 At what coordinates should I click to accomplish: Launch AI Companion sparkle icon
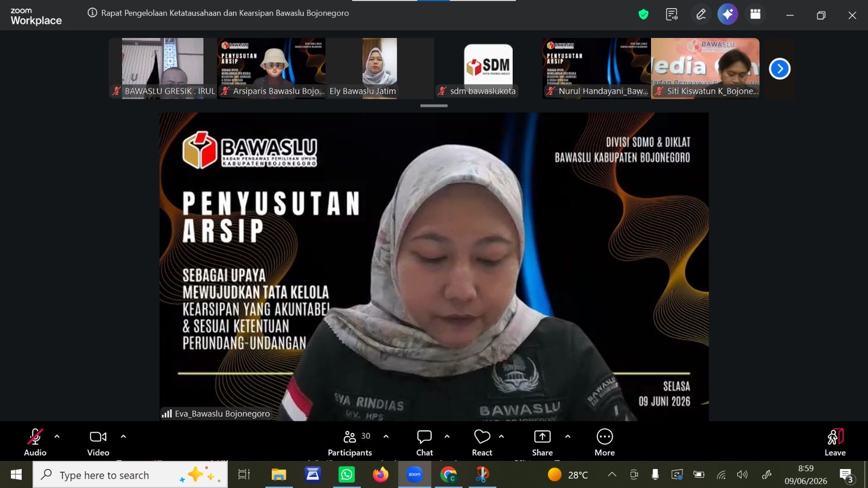coord(728,15)
